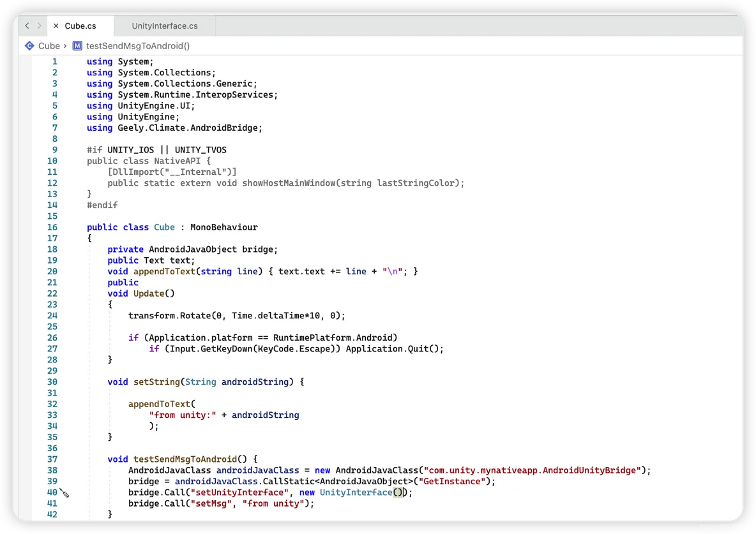
Task: Click the "GetInstance" string on line 39
Action: (x=452, y=482)
